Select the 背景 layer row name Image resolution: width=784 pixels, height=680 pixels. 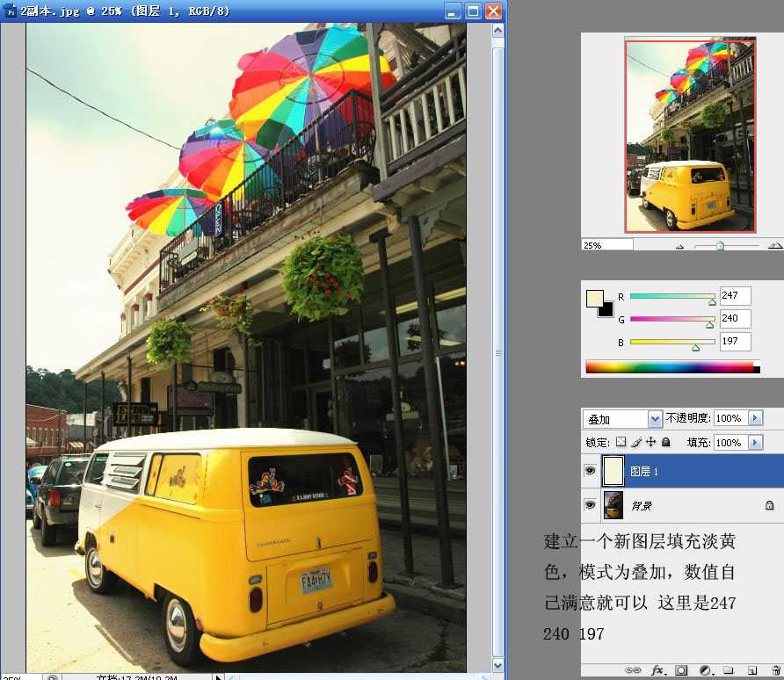[642, 506]
